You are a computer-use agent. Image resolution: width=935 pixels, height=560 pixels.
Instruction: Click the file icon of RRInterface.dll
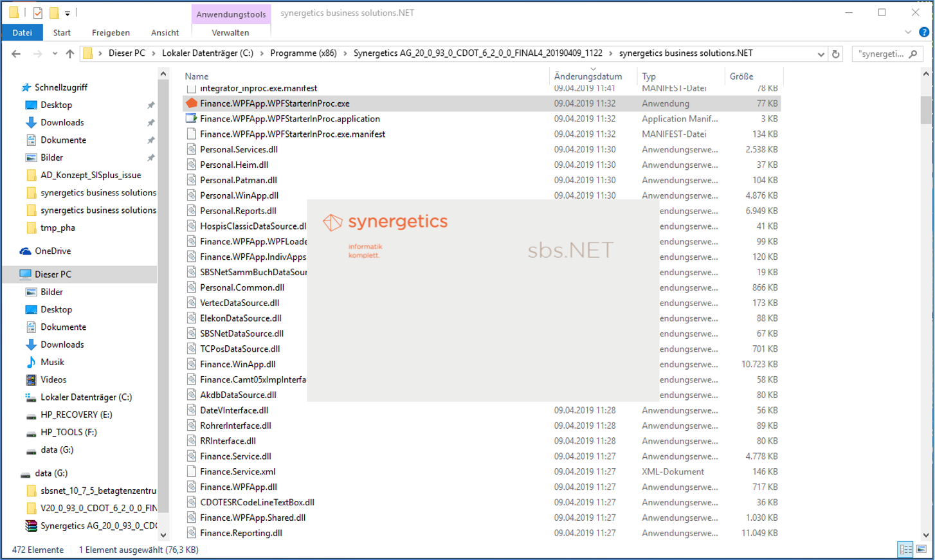(191, 440)
